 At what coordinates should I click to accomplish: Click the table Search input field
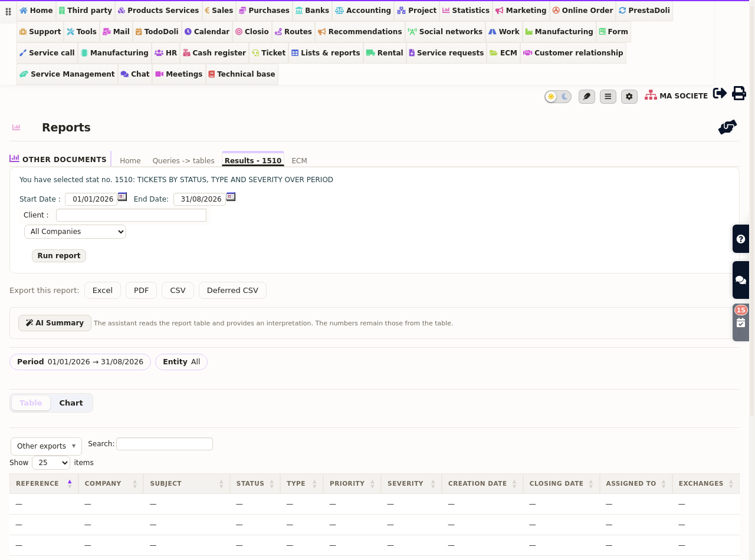click(165, 444)
